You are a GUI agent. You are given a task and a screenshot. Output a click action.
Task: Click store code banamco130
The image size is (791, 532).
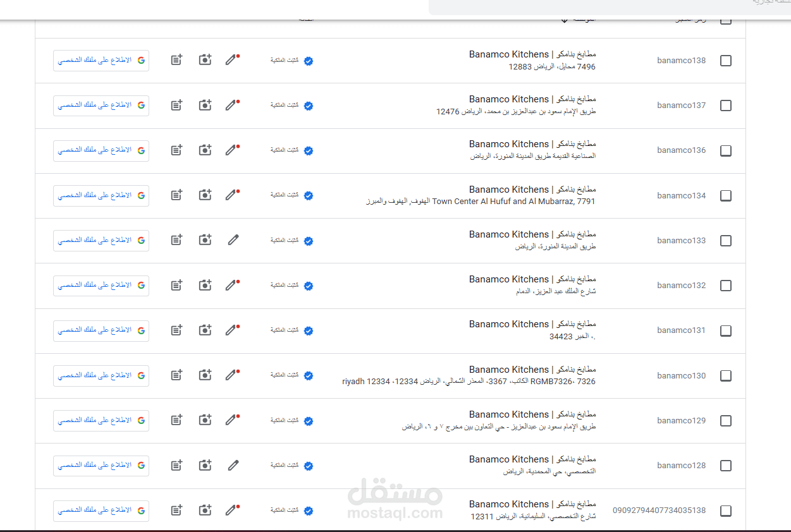681,376
